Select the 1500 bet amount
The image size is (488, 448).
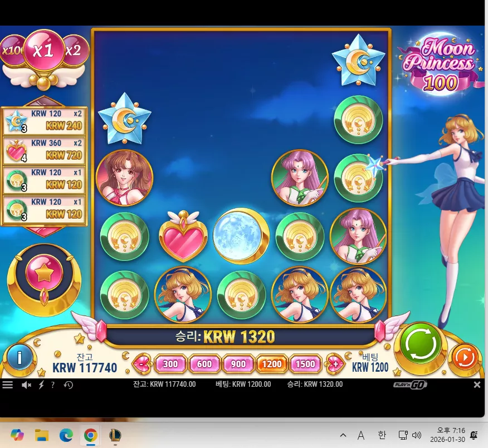point(305,364)
